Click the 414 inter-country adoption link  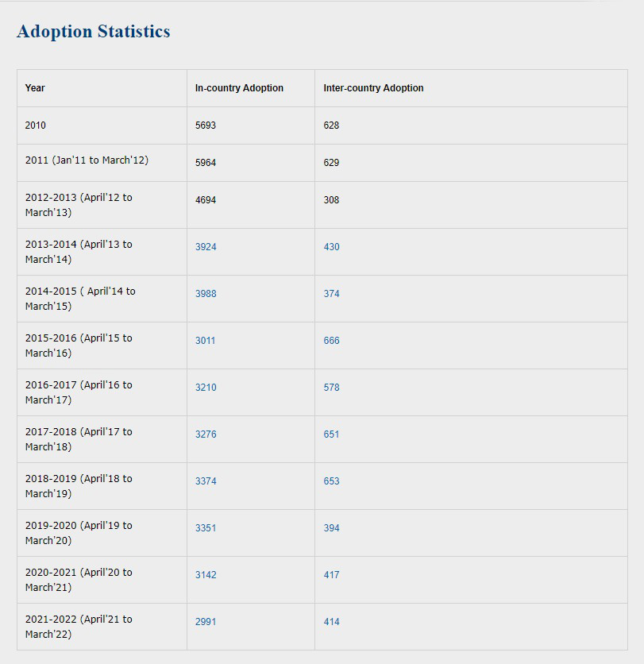[331, 622]
